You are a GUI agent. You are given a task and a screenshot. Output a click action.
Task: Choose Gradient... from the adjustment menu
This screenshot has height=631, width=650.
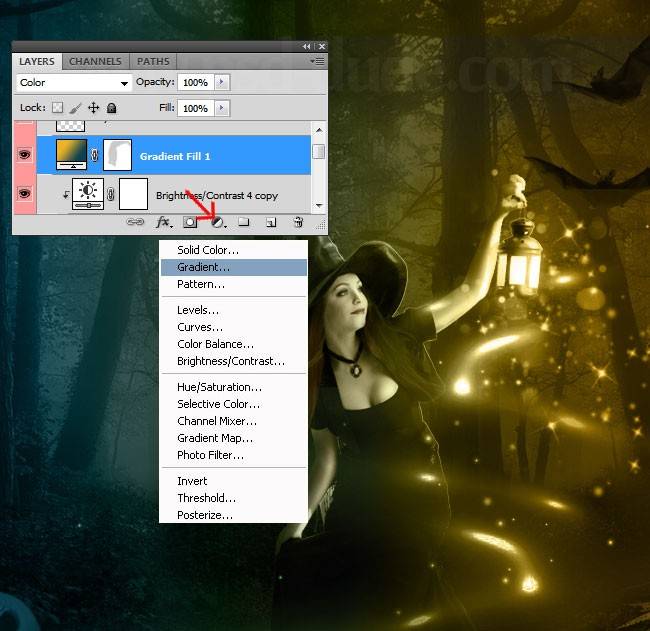pos(203,267)
